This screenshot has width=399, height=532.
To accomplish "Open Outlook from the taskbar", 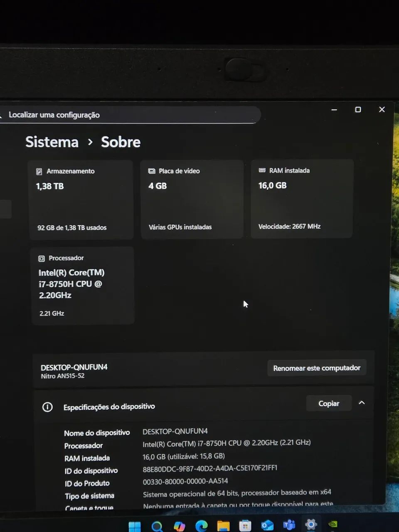I will pos(267,526).
